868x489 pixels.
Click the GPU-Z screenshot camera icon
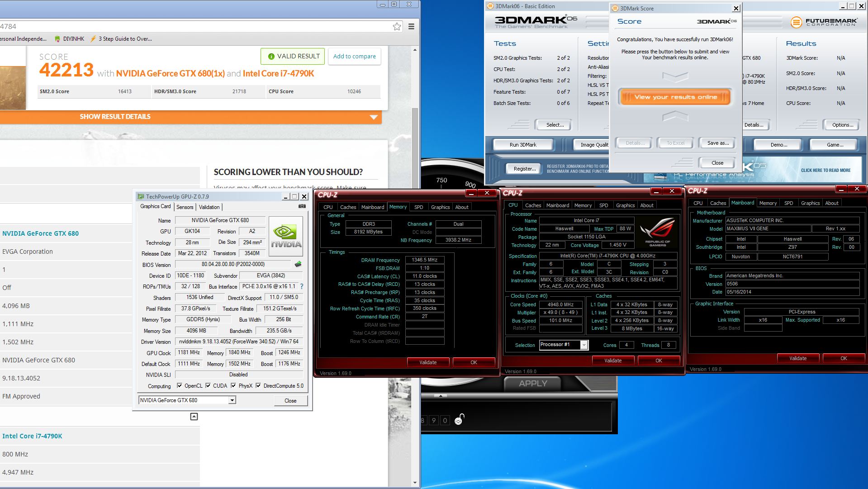click(302, 206)
